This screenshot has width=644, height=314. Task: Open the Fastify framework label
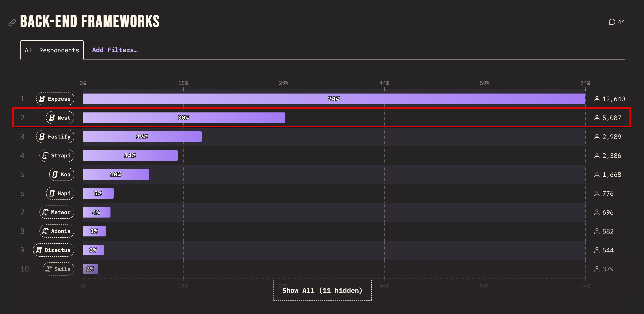click(x=55, y=137)
